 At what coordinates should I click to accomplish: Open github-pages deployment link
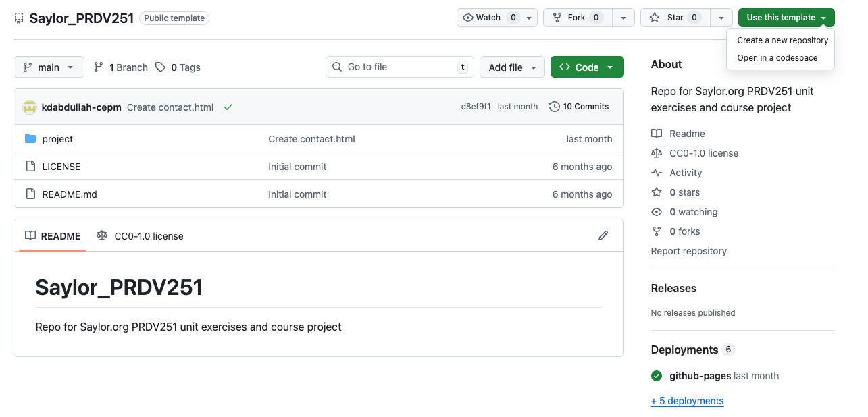pyautogui.click(x=700, y=376)
